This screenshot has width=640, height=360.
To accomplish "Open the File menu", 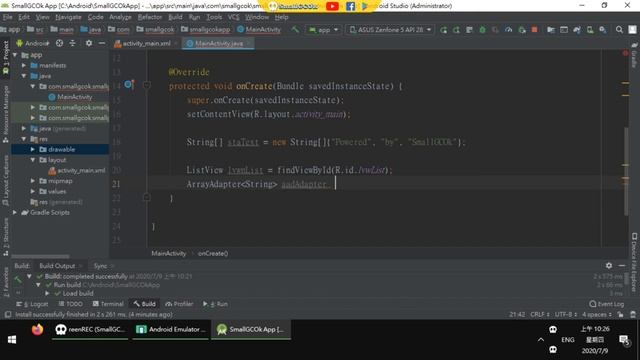I will pyautogui.click(x=7, y=17).
